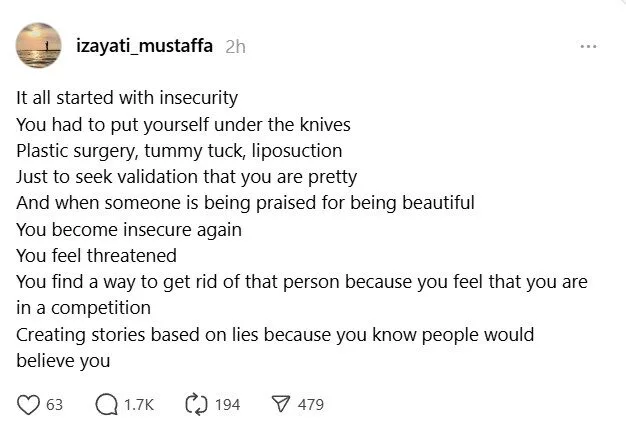Open the izayati_mustaffa username profile link
Screen dimensions: 626x422
(x=144, y=46)
